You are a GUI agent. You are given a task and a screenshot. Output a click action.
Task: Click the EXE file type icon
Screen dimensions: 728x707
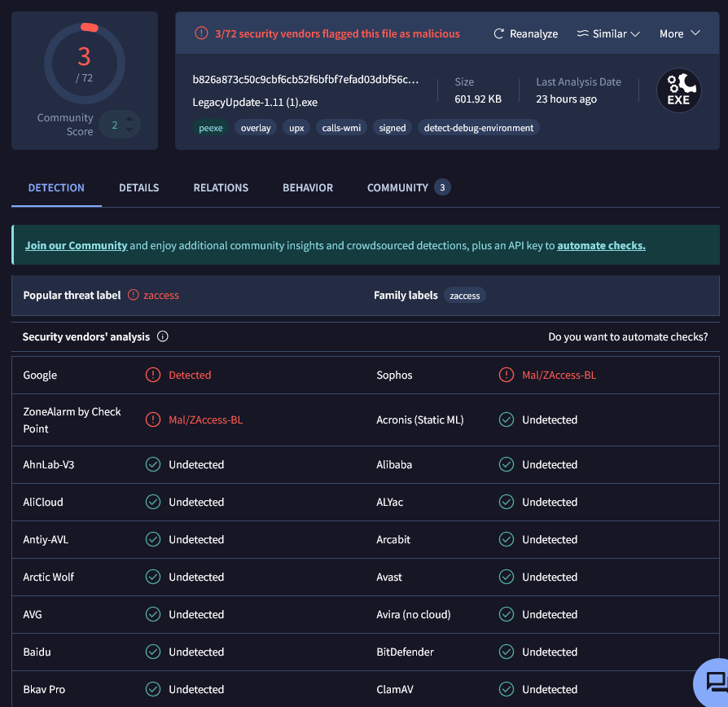[x=678, y=90]
